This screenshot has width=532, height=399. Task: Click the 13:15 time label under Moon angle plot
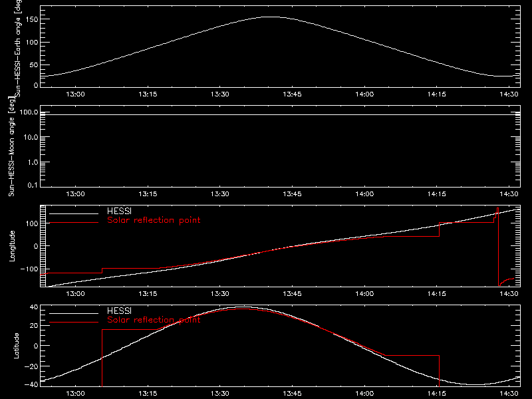pos(148,194)
